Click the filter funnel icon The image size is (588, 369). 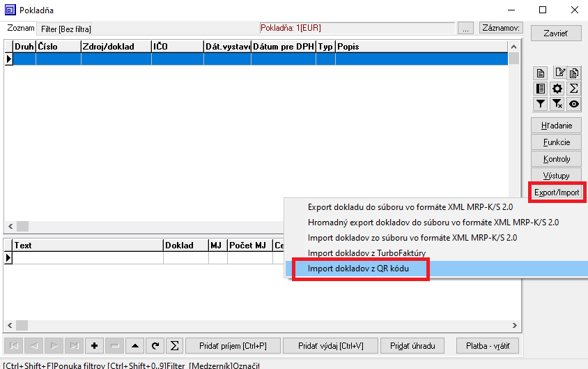(541, 104)
